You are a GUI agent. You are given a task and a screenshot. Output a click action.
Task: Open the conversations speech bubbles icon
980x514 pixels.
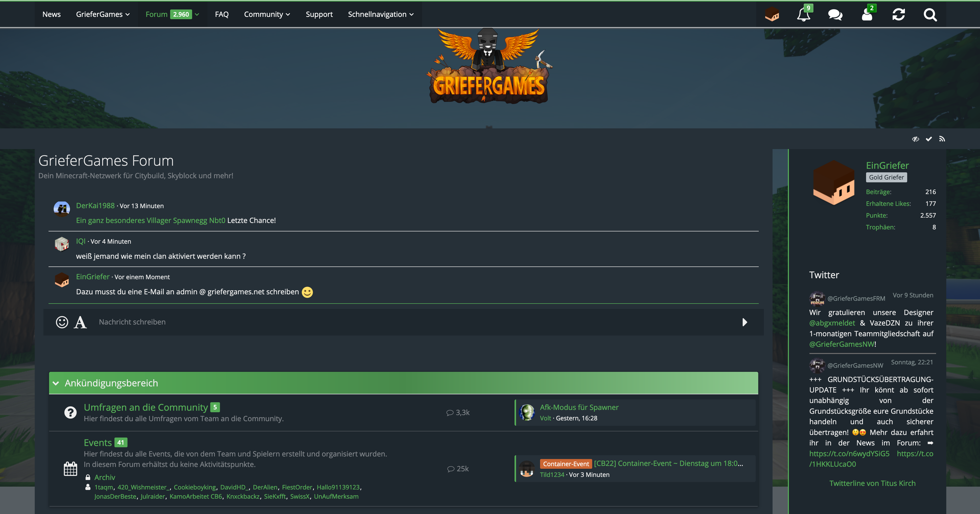coord(835,15)
